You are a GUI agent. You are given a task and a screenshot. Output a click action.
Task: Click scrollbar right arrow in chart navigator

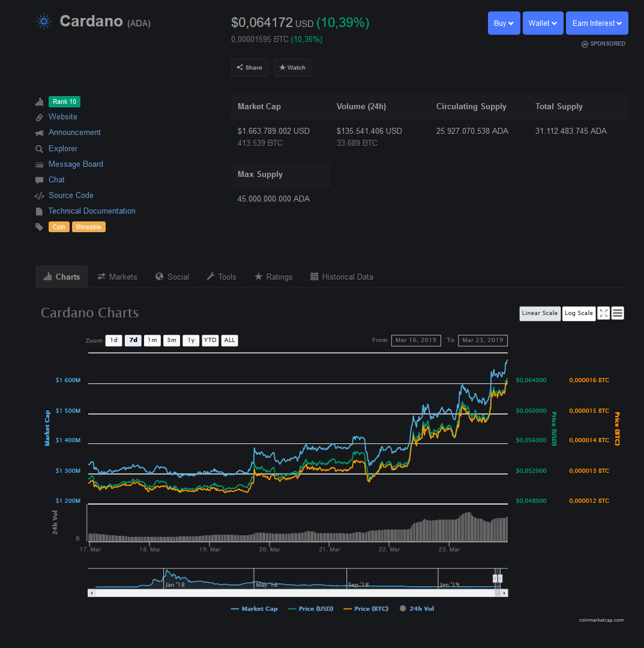504,593
